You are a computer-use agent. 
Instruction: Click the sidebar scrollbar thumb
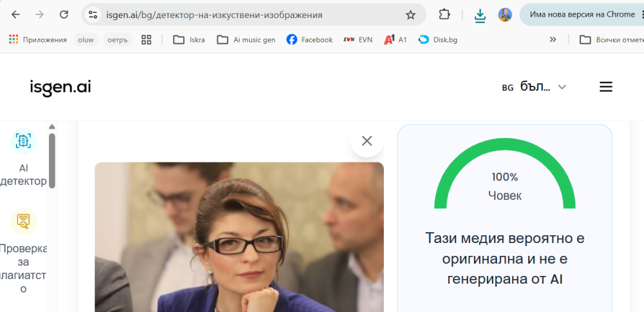coord(52,161)
